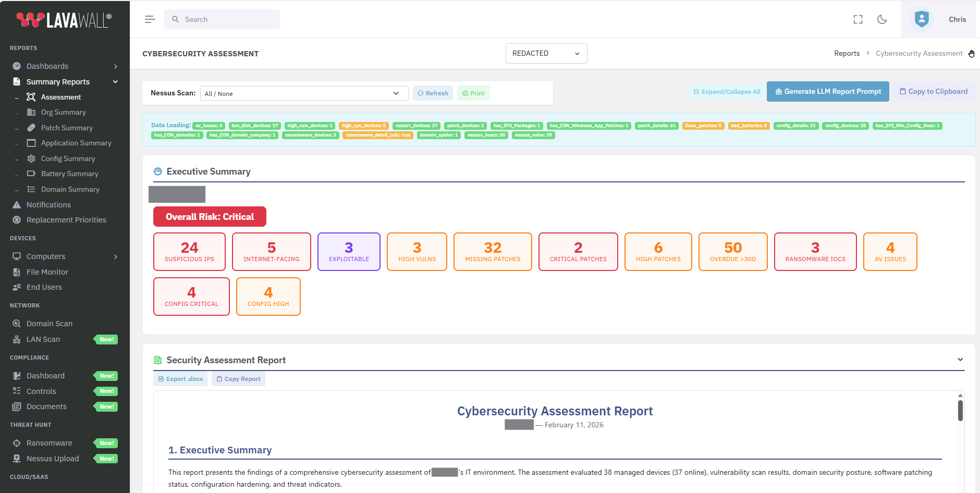Toggle dark mode with the moon icon

[x=883, y=19]
